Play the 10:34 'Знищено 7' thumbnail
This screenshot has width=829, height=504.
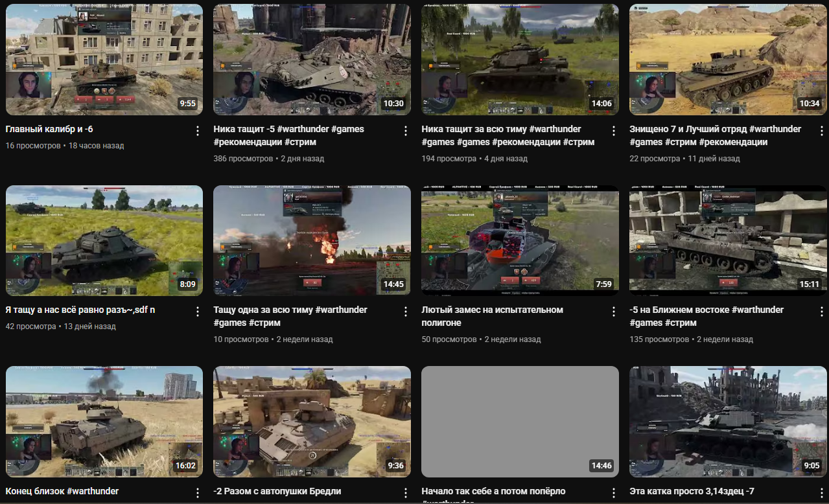coord(729,60)
